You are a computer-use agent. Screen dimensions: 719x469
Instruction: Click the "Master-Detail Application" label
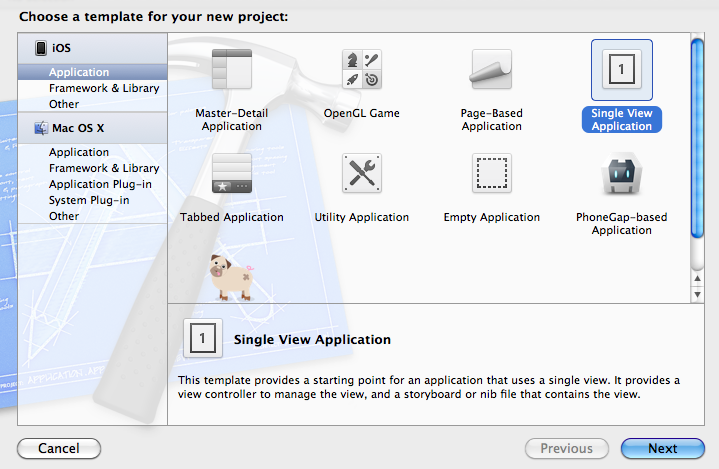[232, 120]
